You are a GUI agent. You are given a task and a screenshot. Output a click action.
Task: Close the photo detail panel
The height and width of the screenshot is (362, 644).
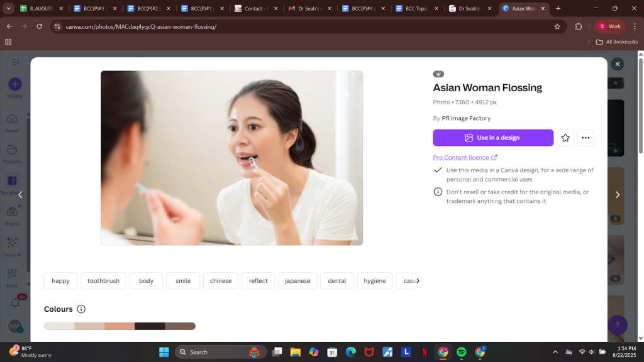click(617, 64)
